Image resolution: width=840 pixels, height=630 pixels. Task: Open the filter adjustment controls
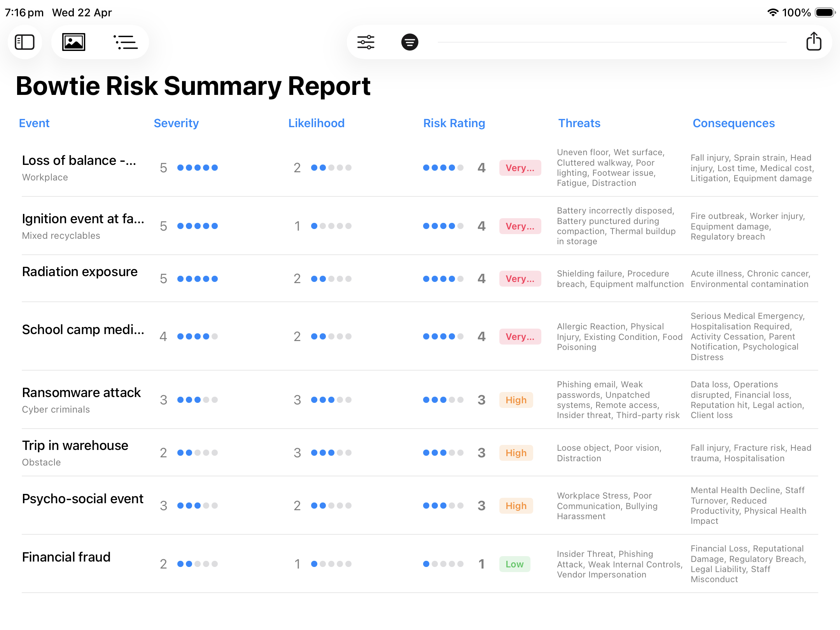tap(366, 42)
